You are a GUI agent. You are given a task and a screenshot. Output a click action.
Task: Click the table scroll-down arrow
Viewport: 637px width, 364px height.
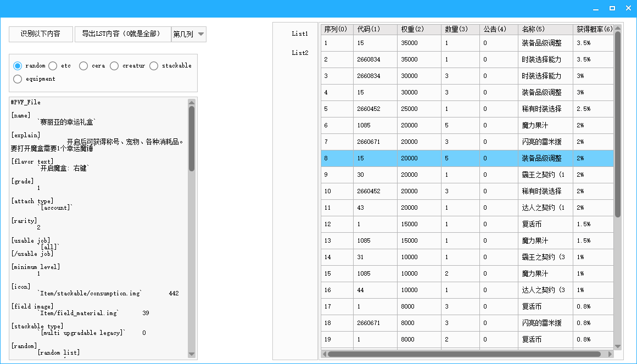coord(618,346)
